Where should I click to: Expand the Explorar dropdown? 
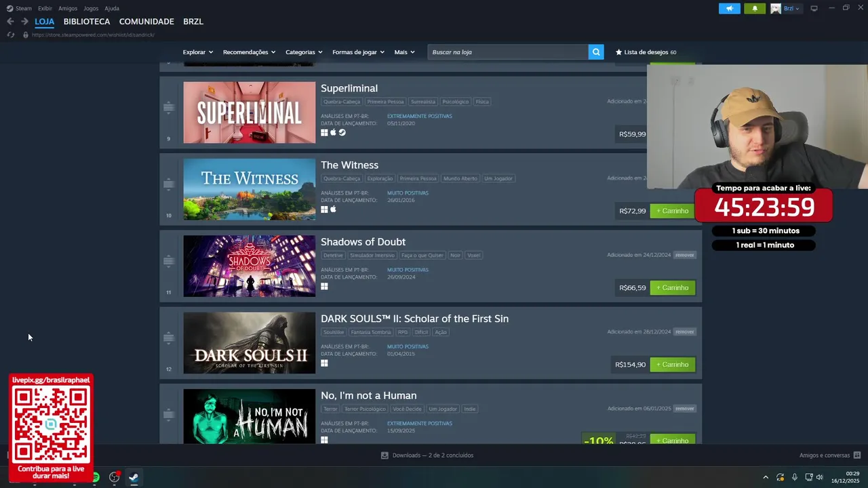(198, 52)
